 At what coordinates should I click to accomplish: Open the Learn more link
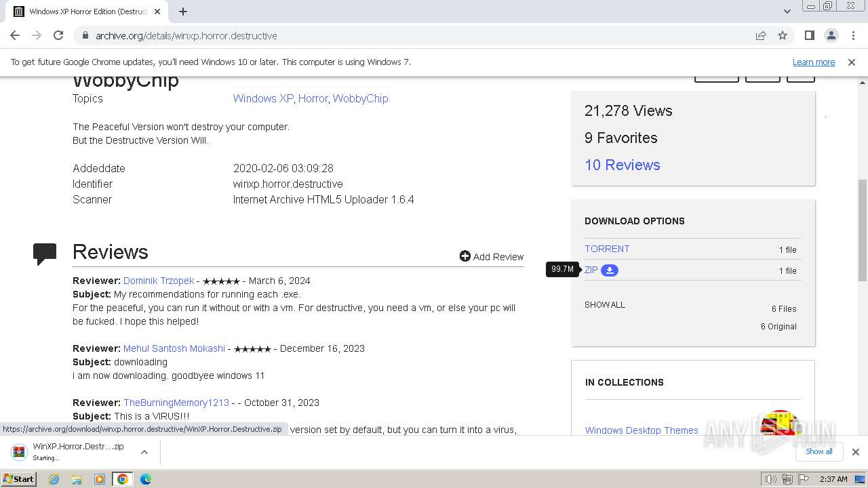[814, 62]
